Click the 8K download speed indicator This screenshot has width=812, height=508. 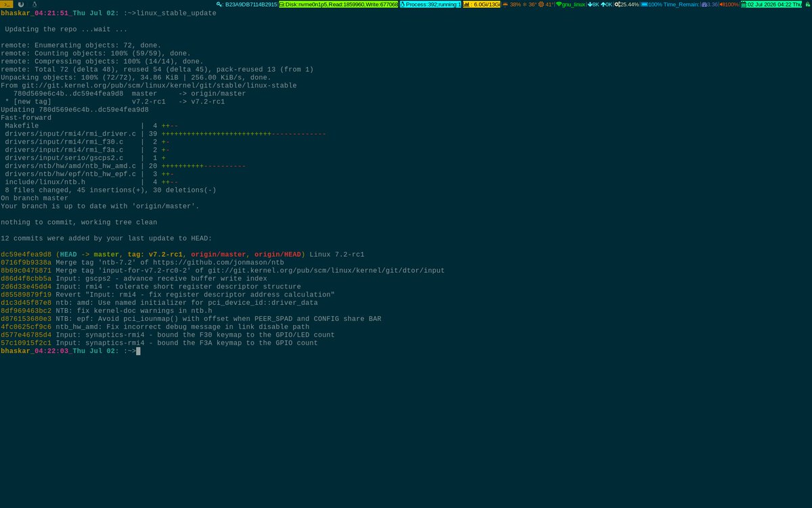(593, 5)
